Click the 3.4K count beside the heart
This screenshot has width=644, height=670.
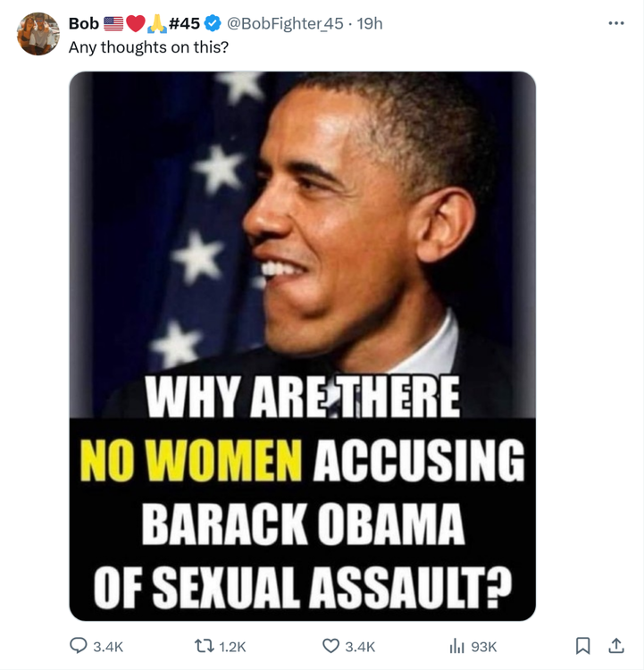360,646
